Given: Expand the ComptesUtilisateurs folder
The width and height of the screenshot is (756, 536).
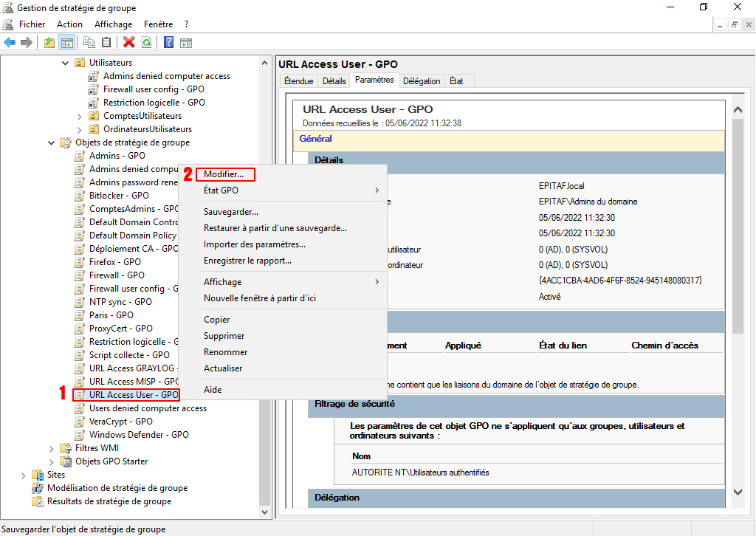Looking at the screenshot, I should 79,116.
